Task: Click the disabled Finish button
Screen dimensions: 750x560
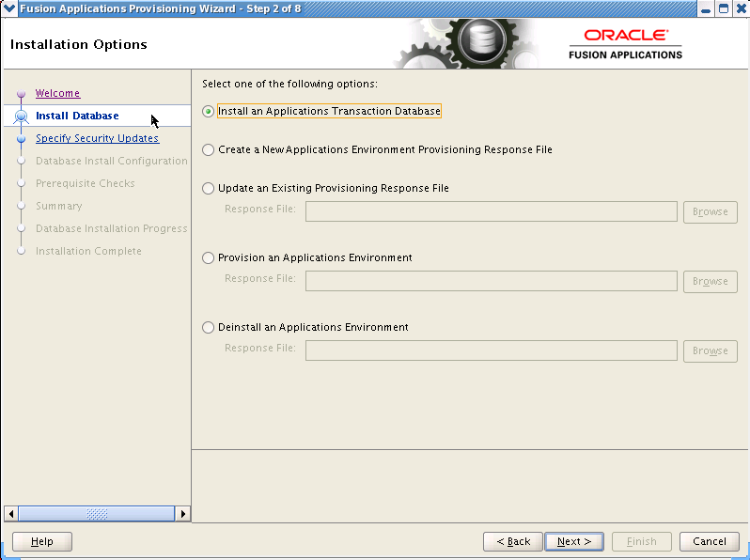Action: point(641,541)
